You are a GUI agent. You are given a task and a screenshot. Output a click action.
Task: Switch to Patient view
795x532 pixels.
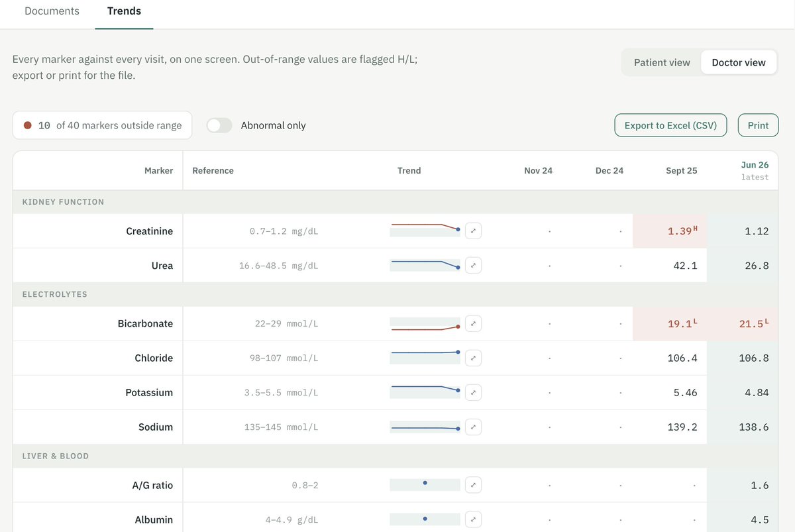coord(662,62)
